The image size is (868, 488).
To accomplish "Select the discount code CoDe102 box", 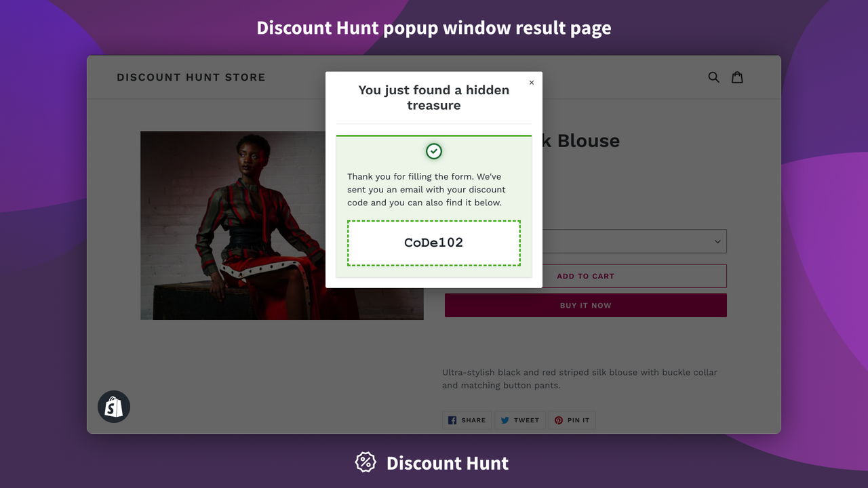I will 433,242.
